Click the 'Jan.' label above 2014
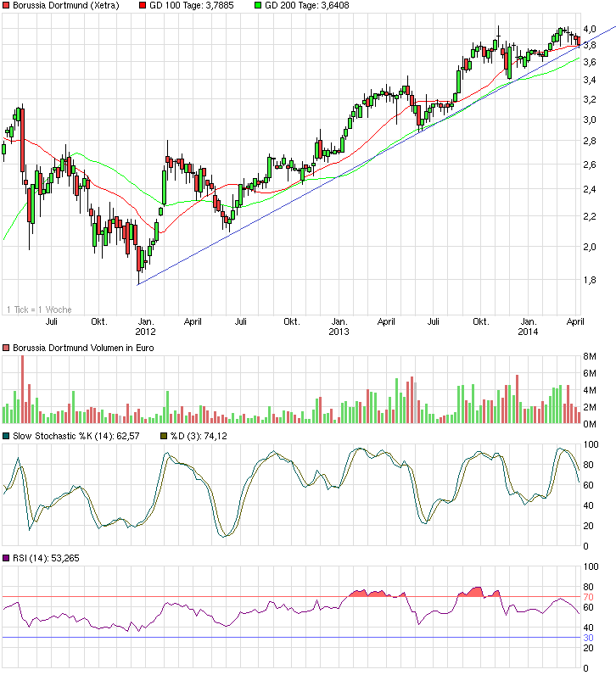Image resolution: width=616 pixels, height=675 pixels. click(x=528, y=321)
